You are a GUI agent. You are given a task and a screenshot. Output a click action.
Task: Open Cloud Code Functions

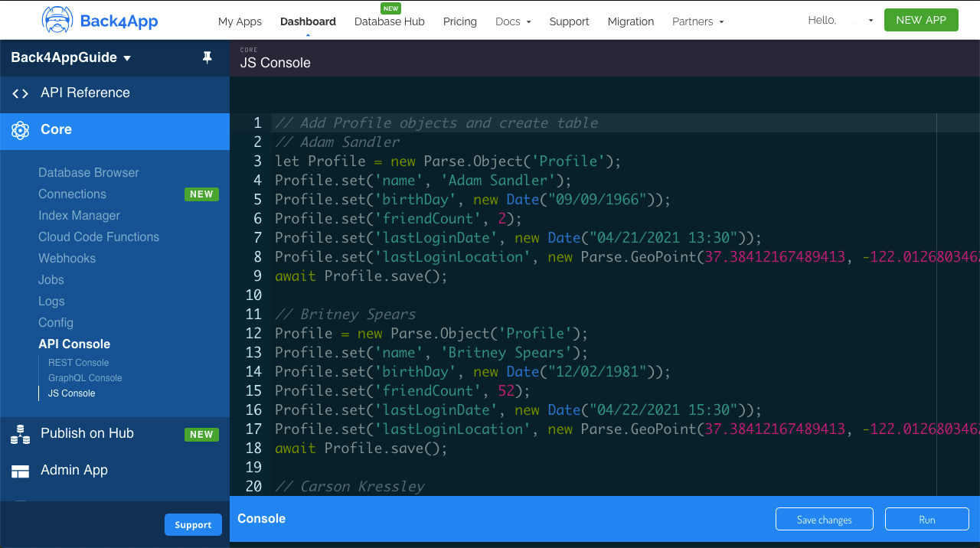pyautogui.click(x=99, y=237)
